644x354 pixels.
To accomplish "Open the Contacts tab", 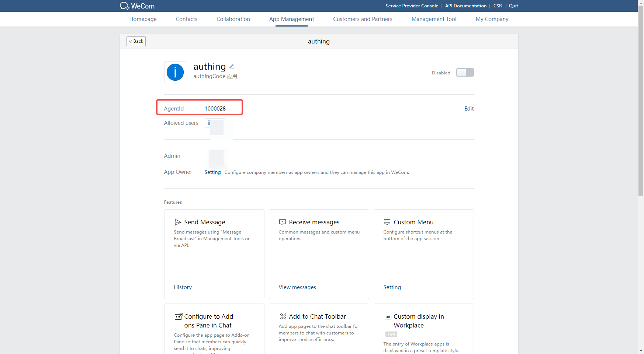I will [186, 19].
